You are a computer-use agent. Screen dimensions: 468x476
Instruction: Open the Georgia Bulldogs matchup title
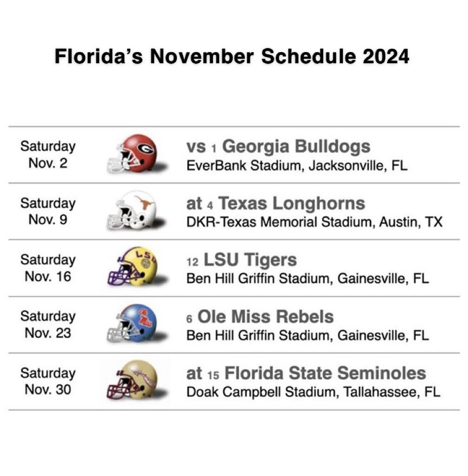[x=278, y=147]
